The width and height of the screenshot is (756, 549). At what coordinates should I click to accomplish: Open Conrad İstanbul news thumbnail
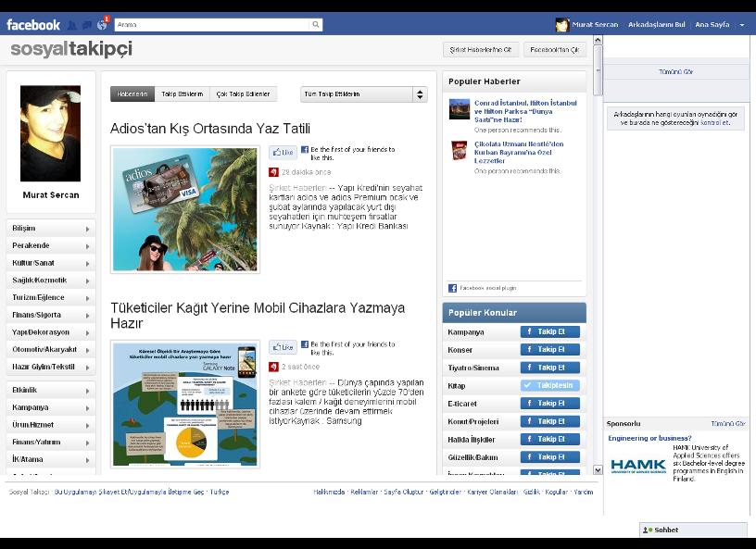459,109
